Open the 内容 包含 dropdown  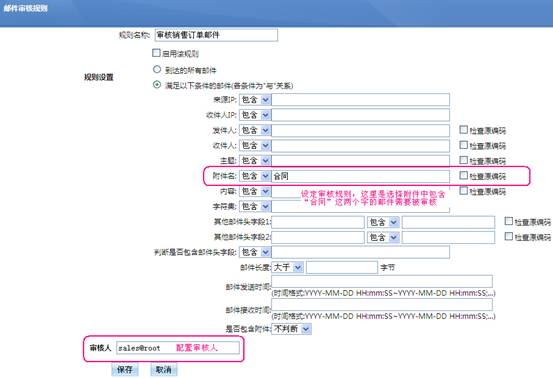(255, 191)
